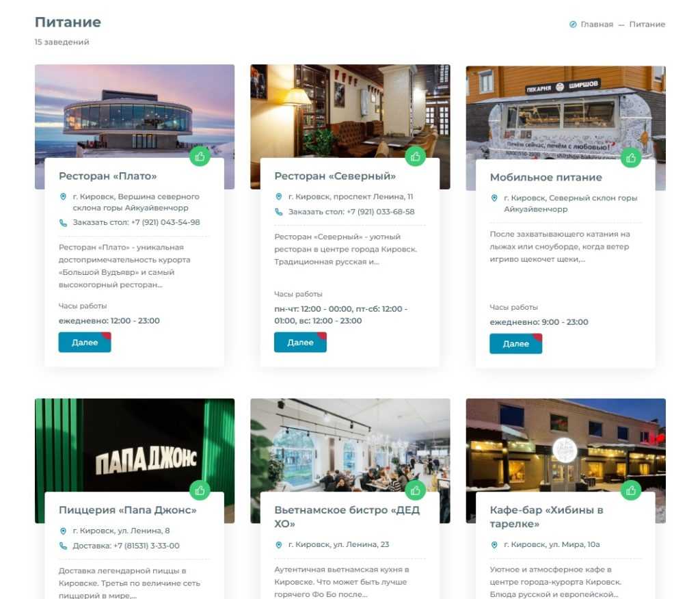This screenshot has width=700, height=599.
Task: Click the thumbs-up icon on Пиццерия «Папа Джонс»
Action: coord(200,490)
